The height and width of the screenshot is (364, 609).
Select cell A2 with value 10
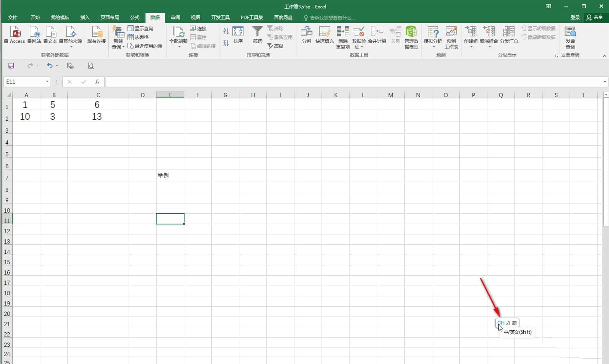coord(26,116)
